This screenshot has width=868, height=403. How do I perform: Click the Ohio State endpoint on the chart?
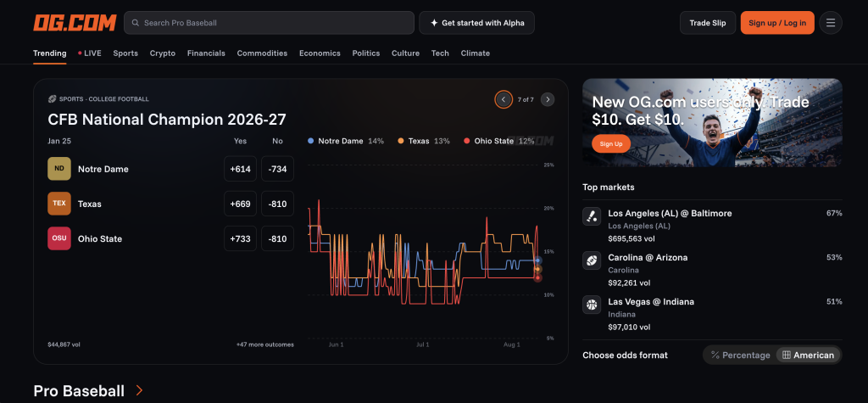coord(537,277)
